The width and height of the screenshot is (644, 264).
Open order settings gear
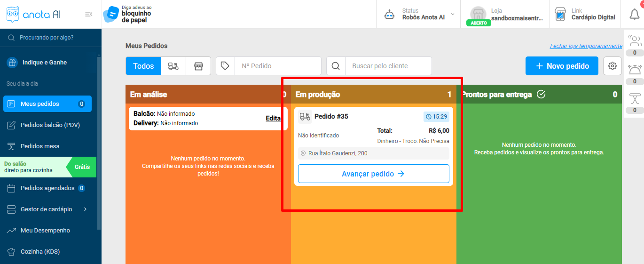click(613, 66)
